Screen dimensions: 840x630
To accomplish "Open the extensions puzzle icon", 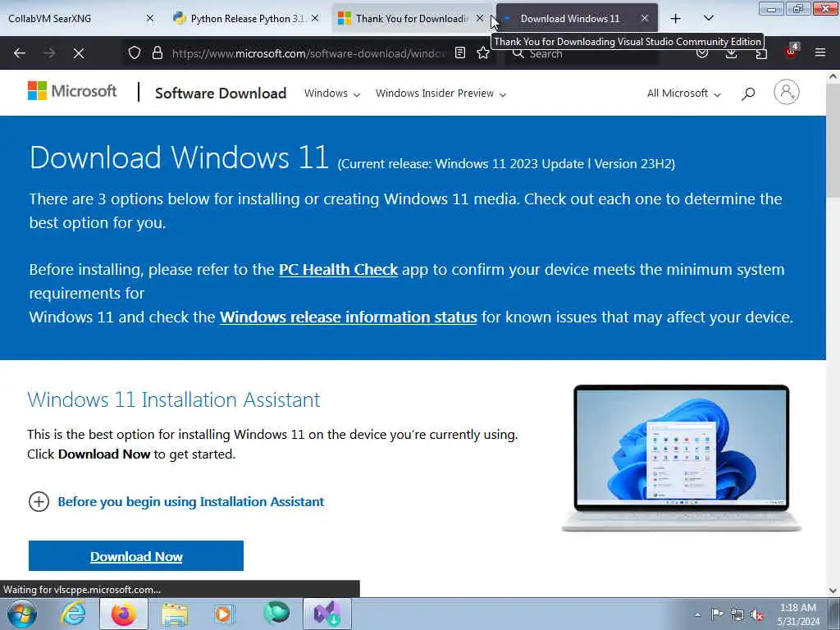I will 760,55.
